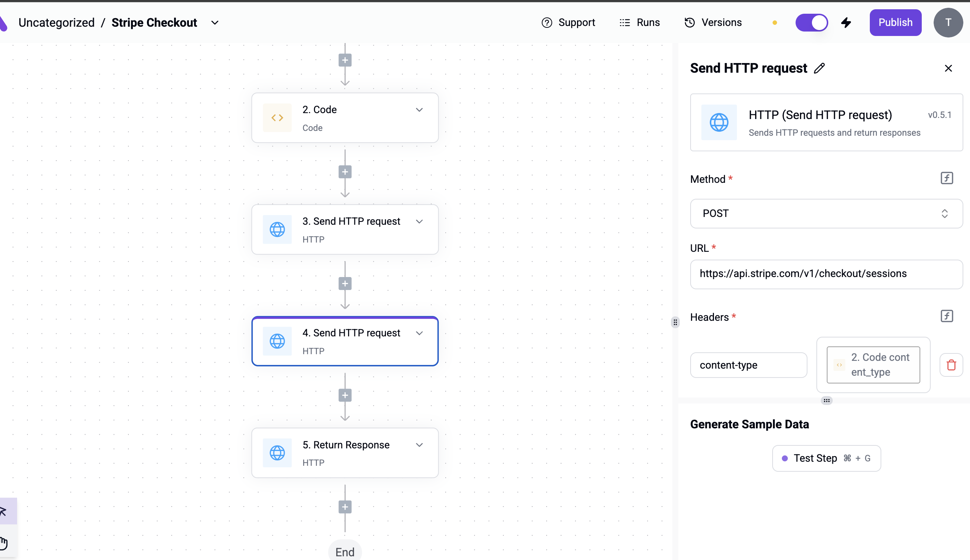Image resolution: width=970 pixels, height=560 pixels.
Task: Expand options for step 2 Code
Action: tap(419, 110)
